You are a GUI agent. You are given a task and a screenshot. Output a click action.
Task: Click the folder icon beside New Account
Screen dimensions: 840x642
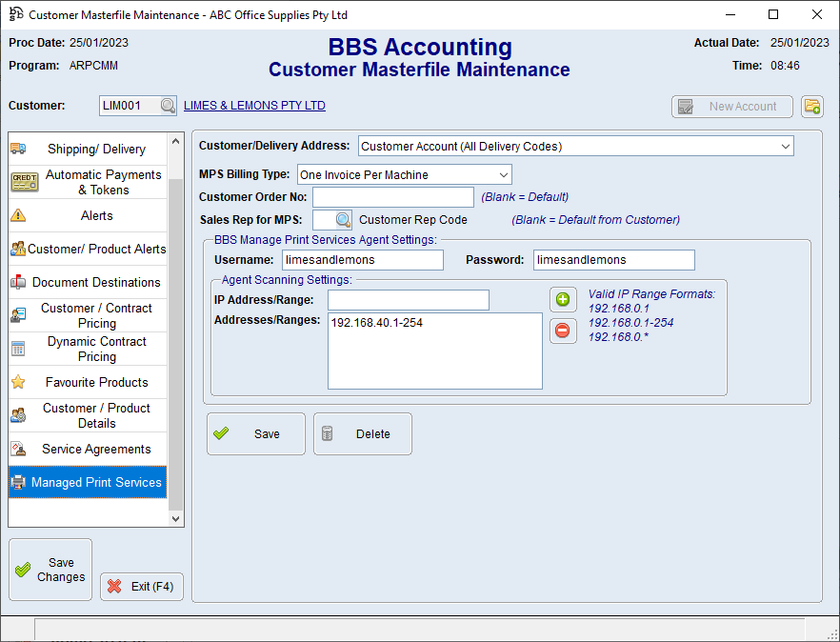coord(811,106)
